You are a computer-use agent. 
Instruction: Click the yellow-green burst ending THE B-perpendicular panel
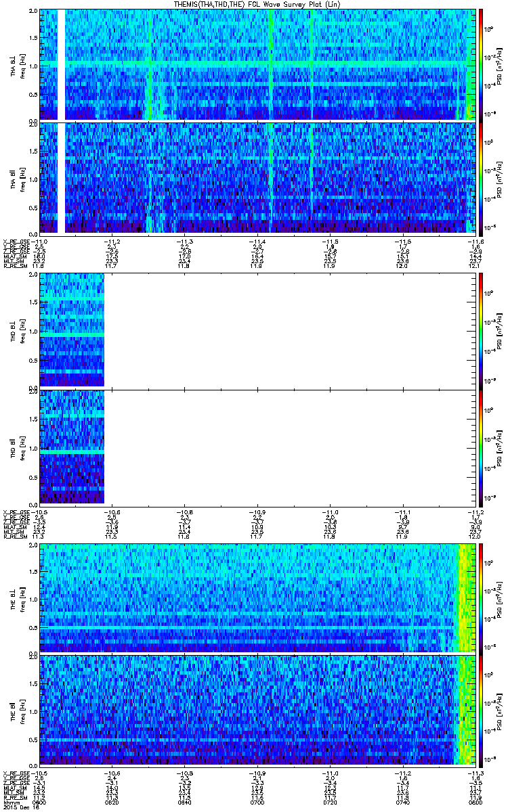pos(467,597)
